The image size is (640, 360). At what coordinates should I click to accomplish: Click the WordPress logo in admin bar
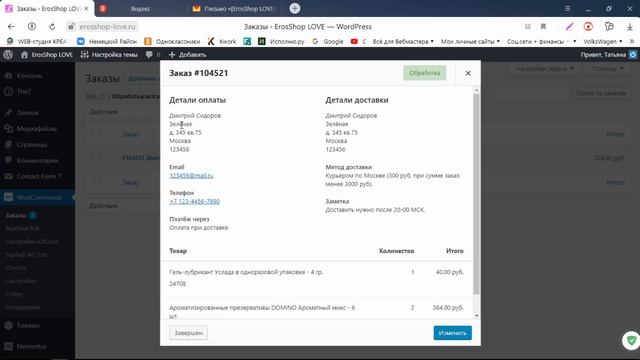(x=8, y=55)
